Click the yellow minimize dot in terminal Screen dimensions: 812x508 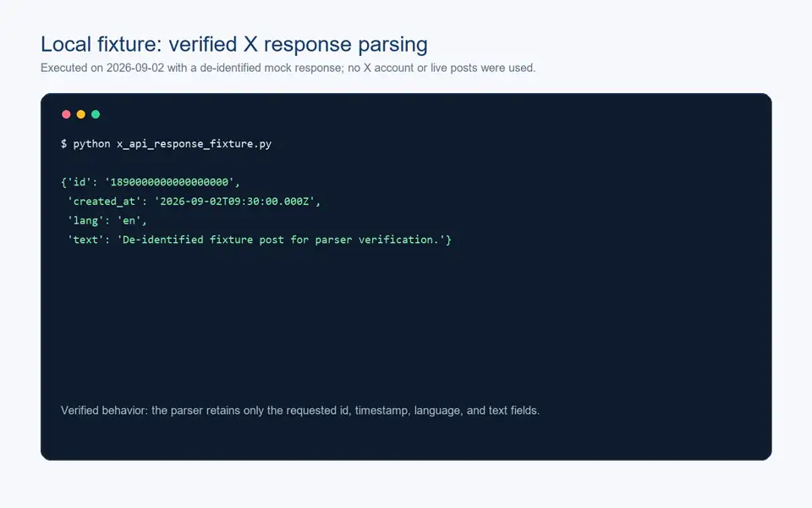(x=81, y=114)
